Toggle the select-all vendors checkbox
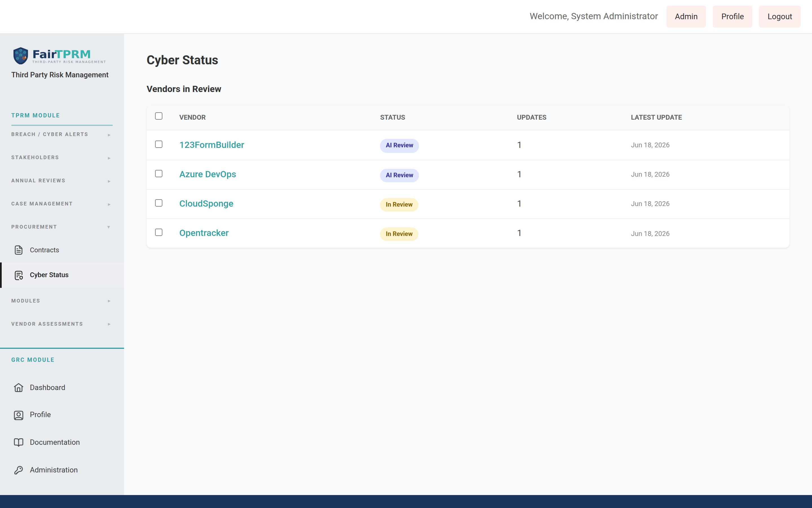Image resolution: width=812 pixels, height=508 pixels. [x=159, y=116]
